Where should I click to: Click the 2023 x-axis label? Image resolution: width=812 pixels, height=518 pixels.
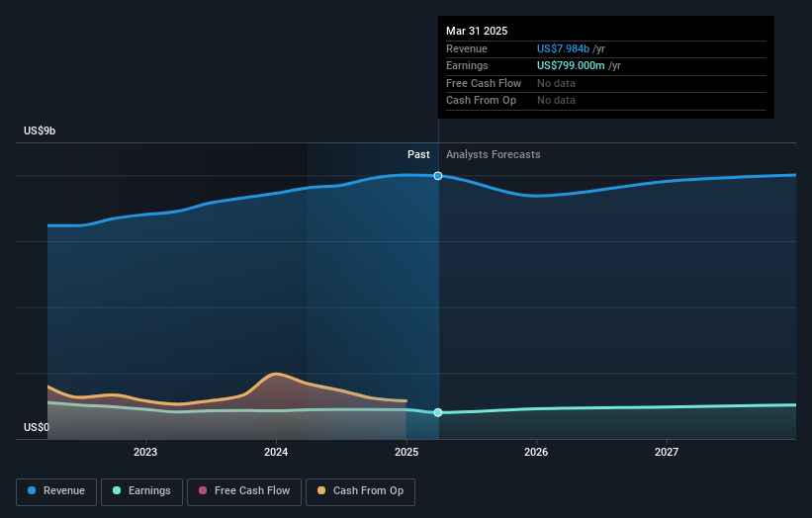(145, 452)
